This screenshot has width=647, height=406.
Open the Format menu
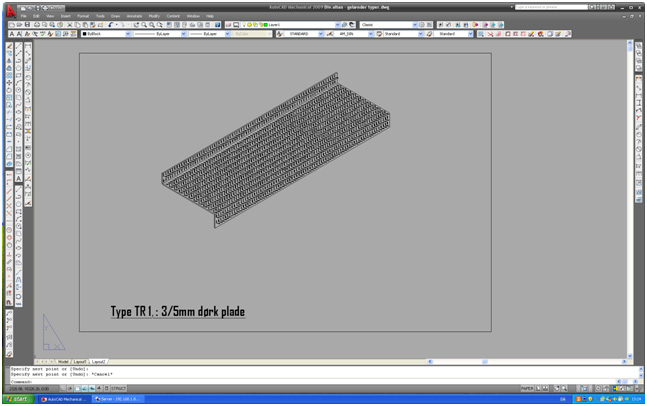click(x=83, y=16)
